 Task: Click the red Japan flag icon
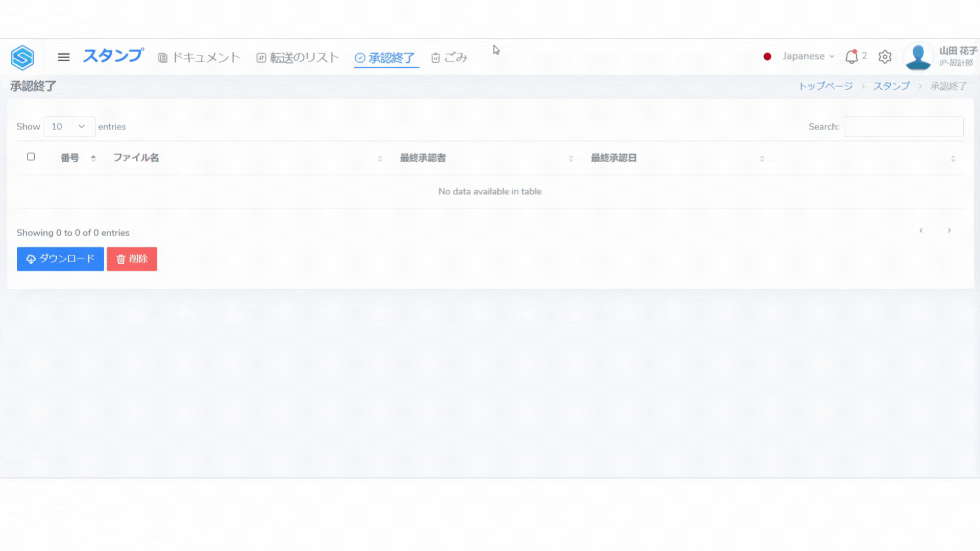767,57
